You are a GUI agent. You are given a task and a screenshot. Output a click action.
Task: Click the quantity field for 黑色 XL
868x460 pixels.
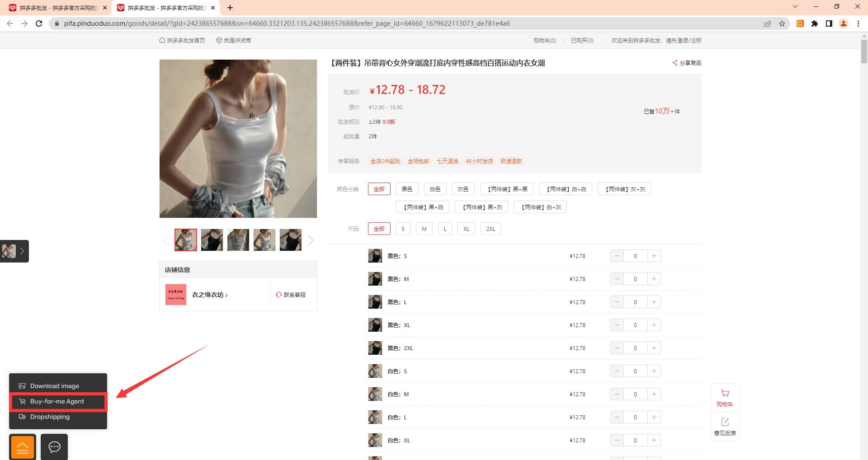tap(636, 325)
